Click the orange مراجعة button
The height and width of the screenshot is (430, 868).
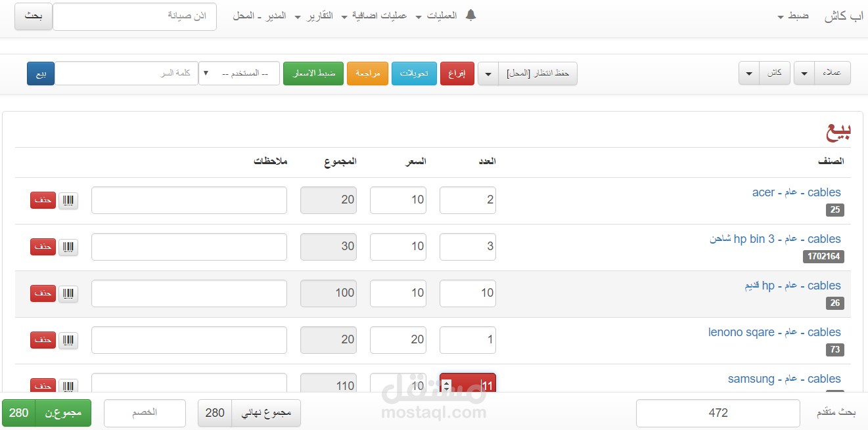(x=368, y=74)
